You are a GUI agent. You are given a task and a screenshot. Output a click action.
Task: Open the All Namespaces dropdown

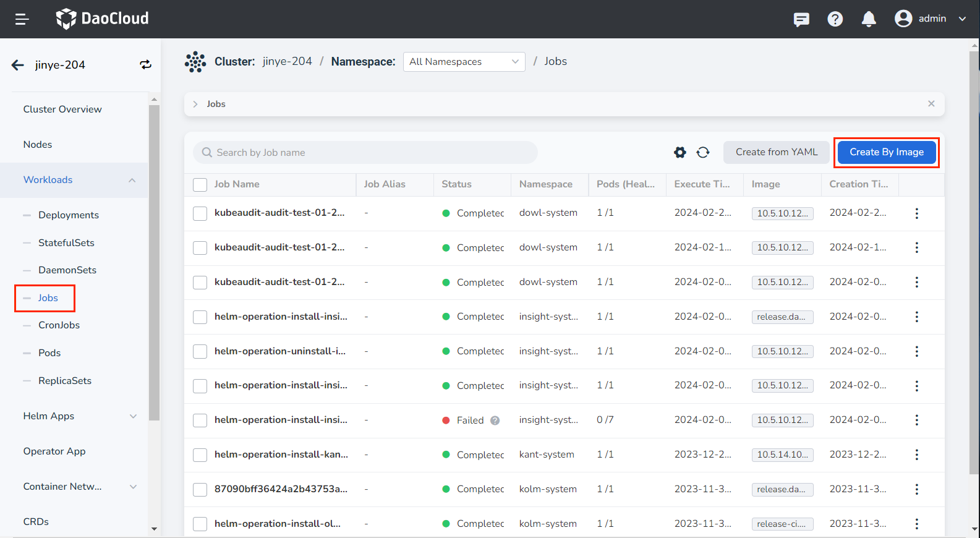(x=464, y=62)
